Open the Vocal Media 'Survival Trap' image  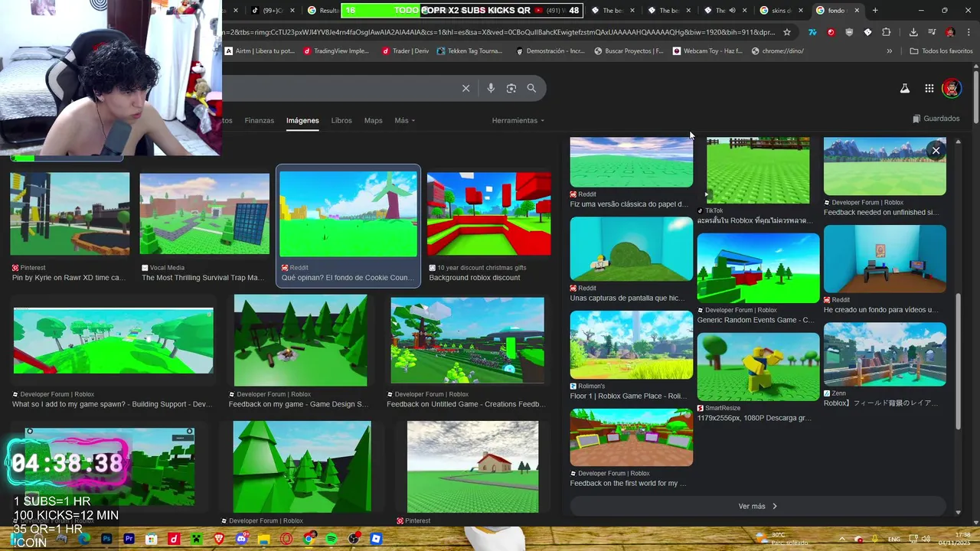point(204,214)
